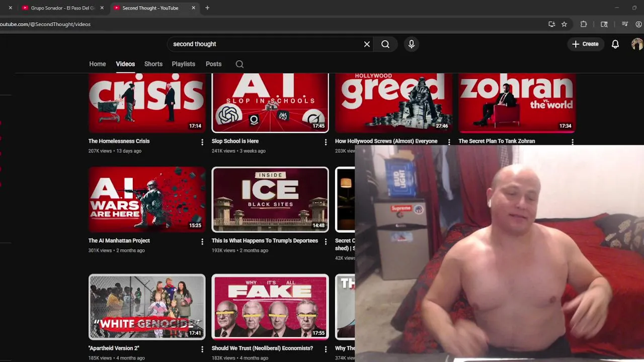Close the Second Thought YouTube tab
The image size is (644, 362).
193,8
